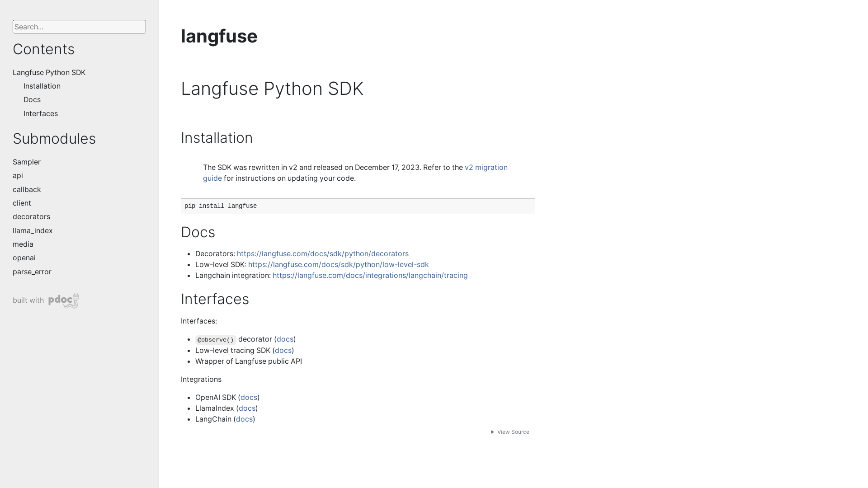This screenshot has height=488, width=868.
Task: Open docs link for Low-level tracing SDK
Action: point(283,350)
